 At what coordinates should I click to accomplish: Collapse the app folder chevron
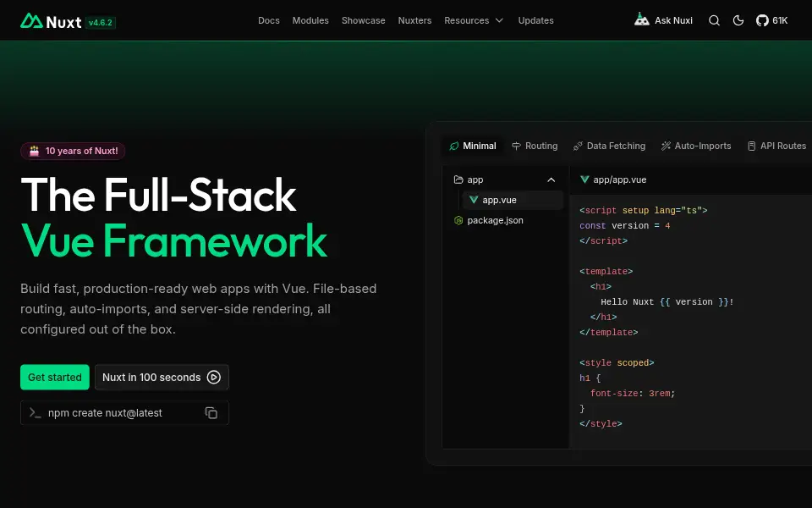tap(551, 179)
